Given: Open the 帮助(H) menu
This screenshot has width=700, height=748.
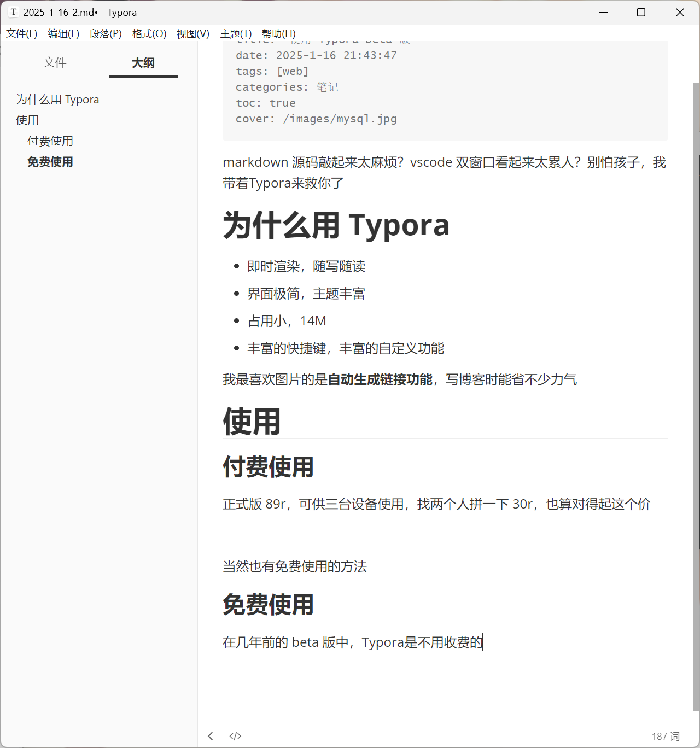Looking at the screenshot, I should coord(279,34).
